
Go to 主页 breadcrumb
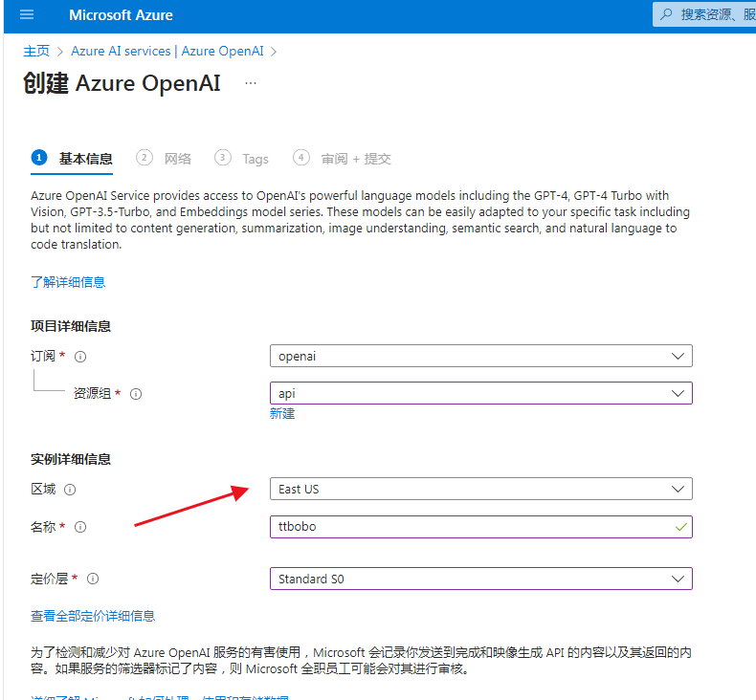tap(36, 51)
